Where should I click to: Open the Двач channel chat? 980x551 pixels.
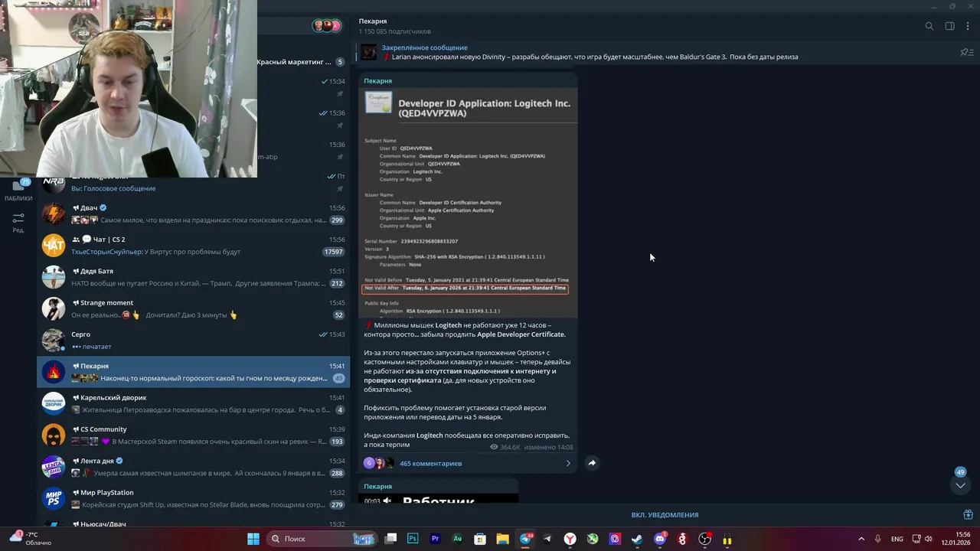pos(194,214)
